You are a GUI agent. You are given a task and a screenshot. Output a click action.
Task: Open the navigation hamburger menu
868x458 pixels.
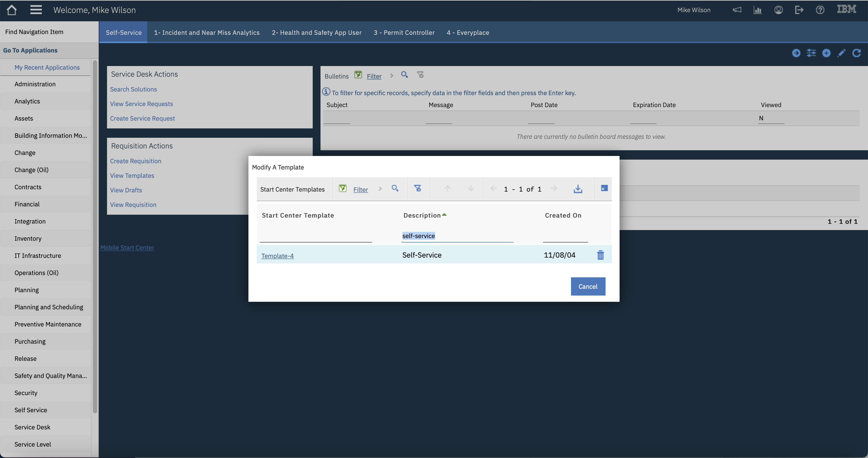36,10
